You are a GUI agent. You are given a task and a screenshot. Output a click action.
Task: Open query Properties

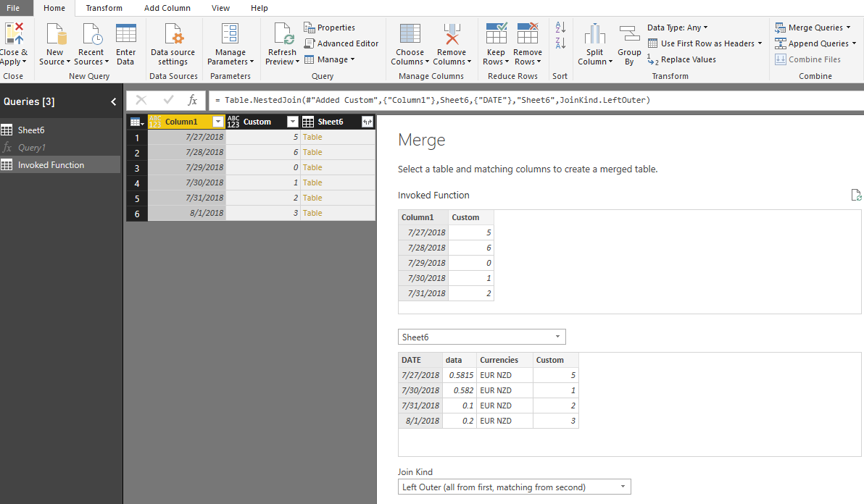[330, 28]
